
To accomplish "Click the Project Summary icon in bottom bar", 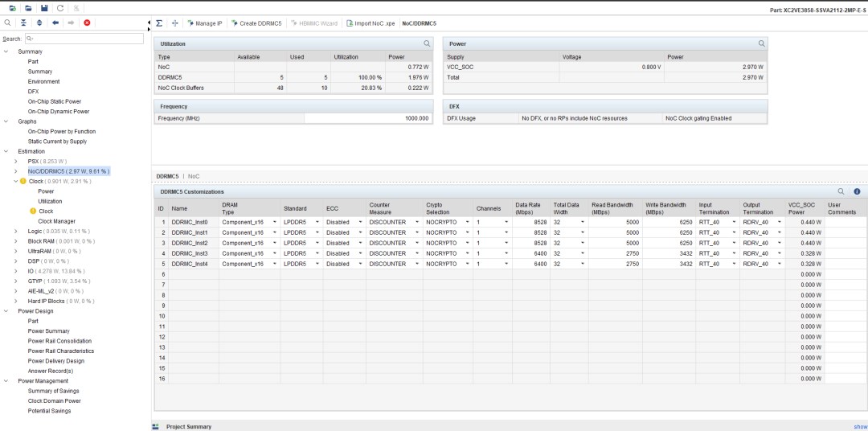I will (156, 426).
